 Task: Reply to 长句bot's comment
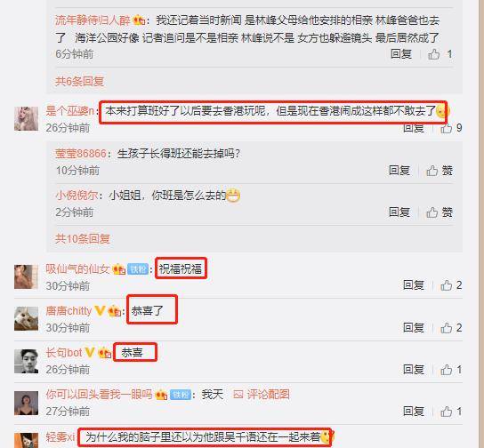(x=414, y=370)
